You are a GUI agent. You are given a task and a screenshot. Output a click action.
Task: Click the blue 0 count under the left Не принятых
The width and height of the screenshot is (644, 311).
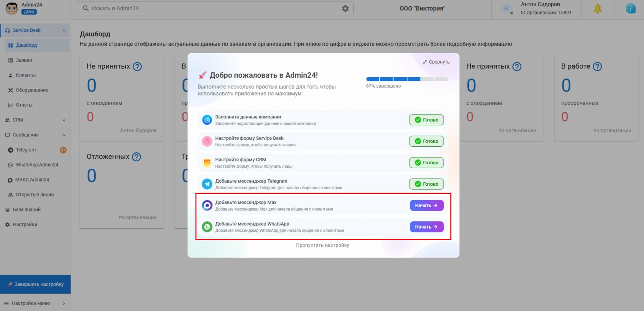coord(92,85)
